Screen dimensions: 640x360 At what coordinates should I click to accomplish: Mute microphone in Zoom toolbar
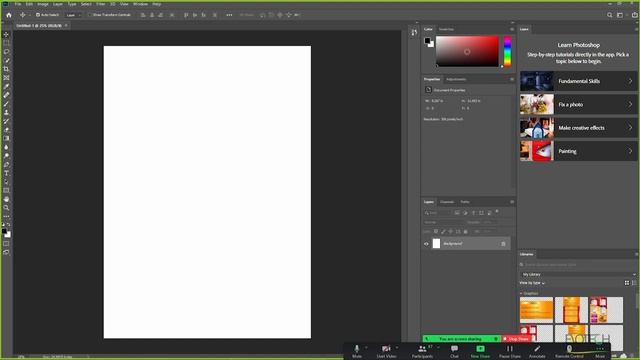pos(356,349)
